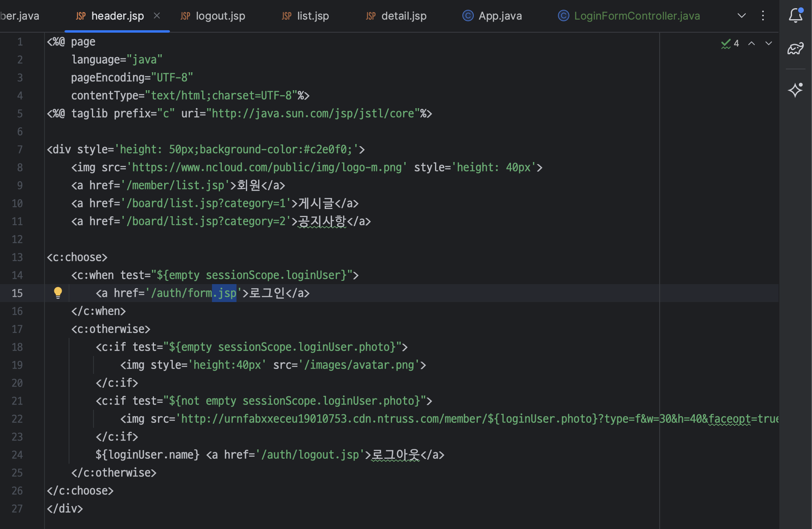Image resolution: width=812 pixels, height=529 pixels.
Task: Click the java.sun.com jstl core URI
Action: tap(312, 113)
